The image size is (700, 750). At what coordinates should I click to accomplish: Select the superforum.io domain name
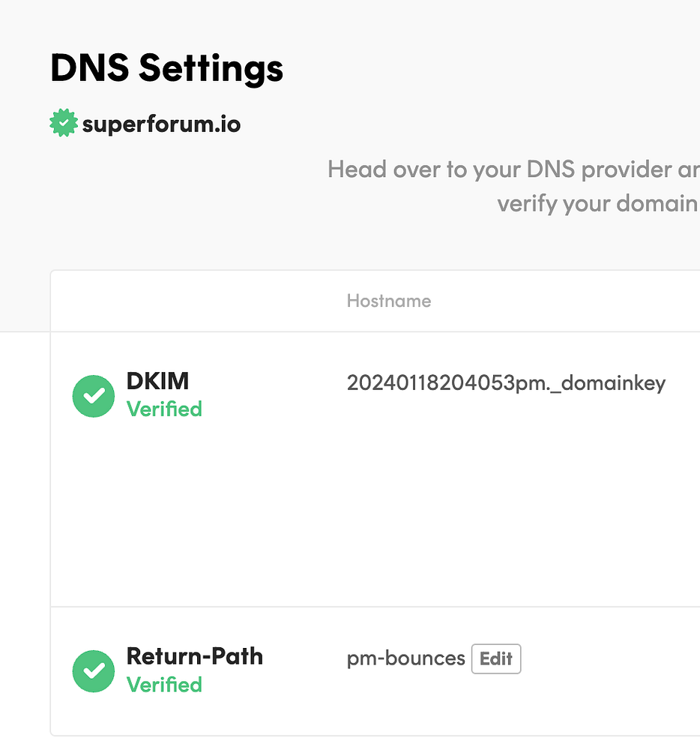tap(161, 124)
